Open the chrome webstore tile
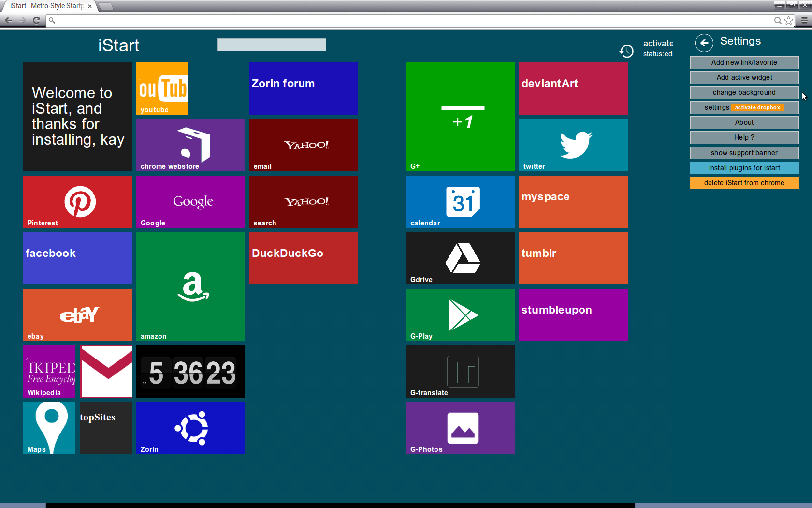The image size is (812, 508). point(190,145)
